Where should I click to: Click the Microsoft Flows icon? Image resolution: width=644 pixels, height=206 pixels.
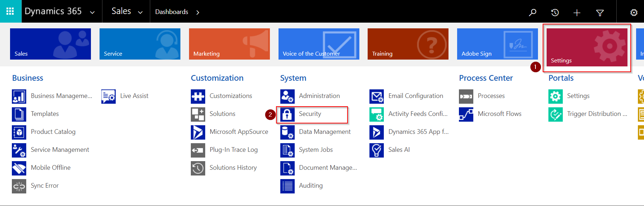pos(466,114)
